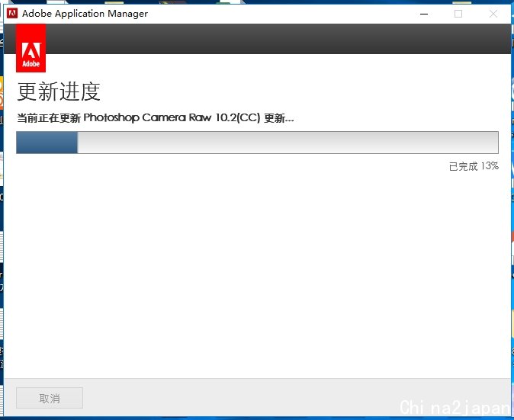Click the 已完成 13% status text
The width and height of the screenshot is (514, 420).
click(474, 166)
